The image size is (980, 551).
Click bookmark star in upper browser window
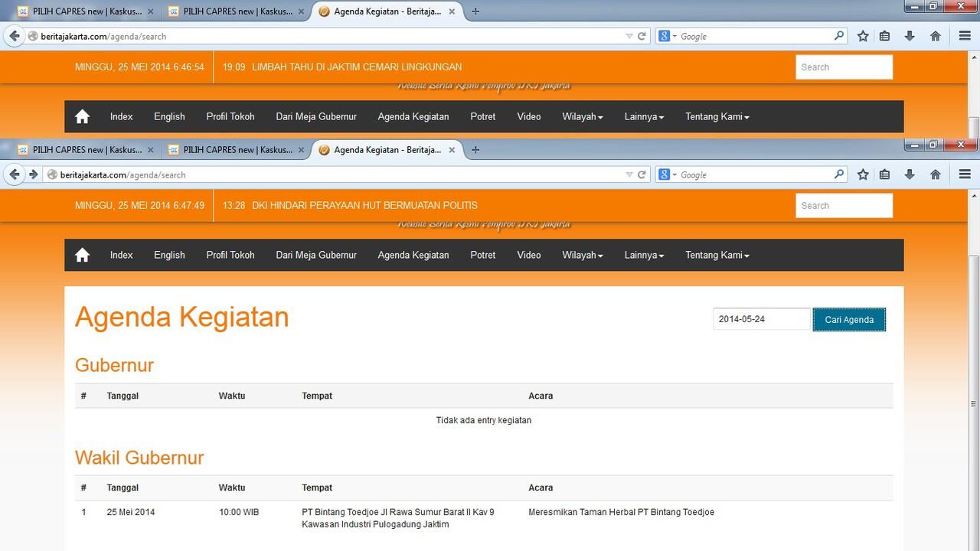(x=863, y=36)
